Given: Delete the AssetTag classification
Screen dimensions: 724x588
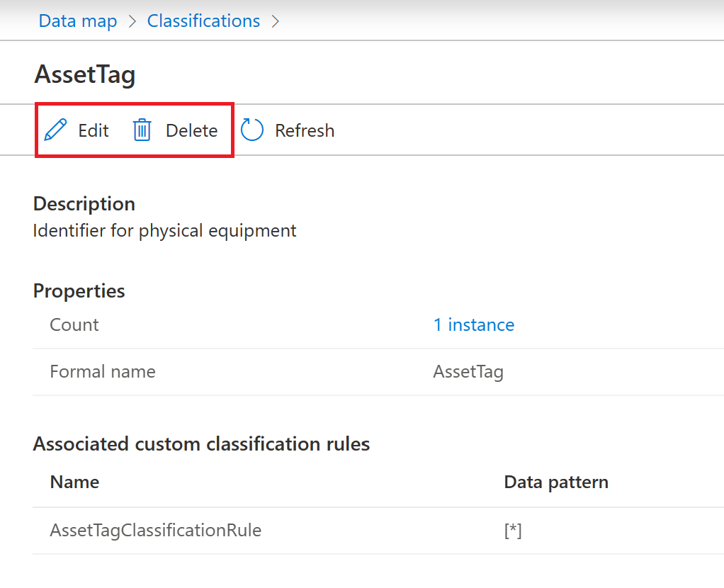Looking at the screenshot, I should click(x=174, y=130).
